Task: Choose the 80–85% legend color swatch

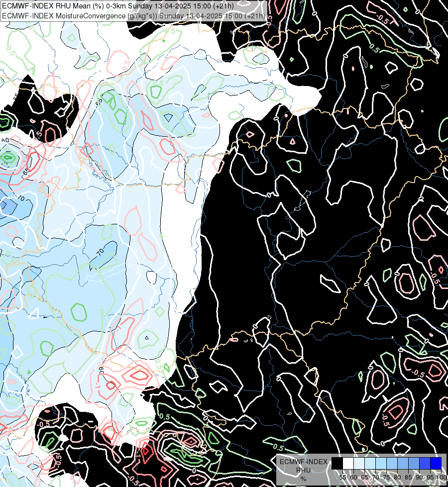Action: click(x=403, y=463)
